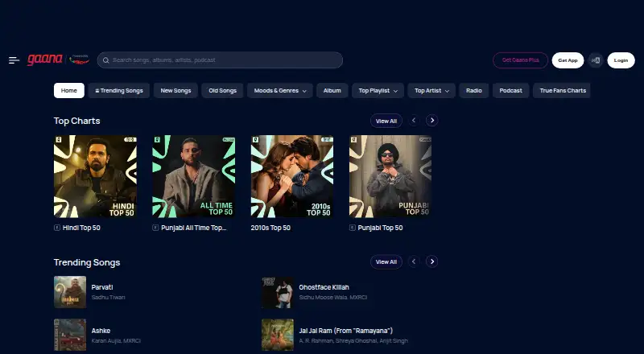Open the Trending Songs tab

(118, 91)
